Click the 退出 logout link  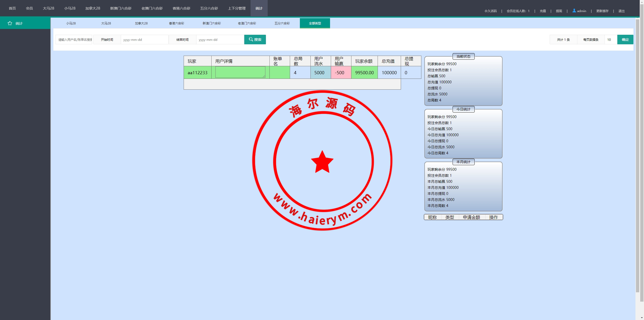tap(621, 11)
